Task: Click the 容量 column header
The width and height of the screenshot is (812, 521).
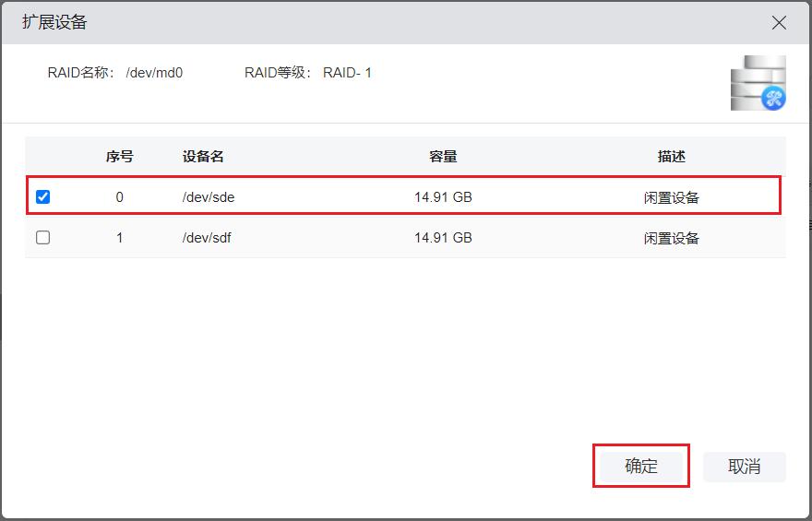Action: coord(443,157)
